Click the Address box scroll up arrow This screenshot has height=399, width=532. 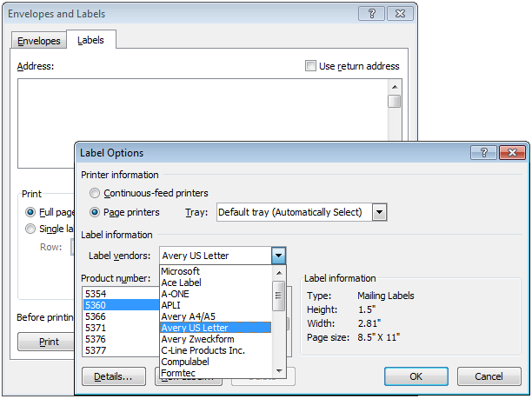pyautogui.click(x=395, y=87)
